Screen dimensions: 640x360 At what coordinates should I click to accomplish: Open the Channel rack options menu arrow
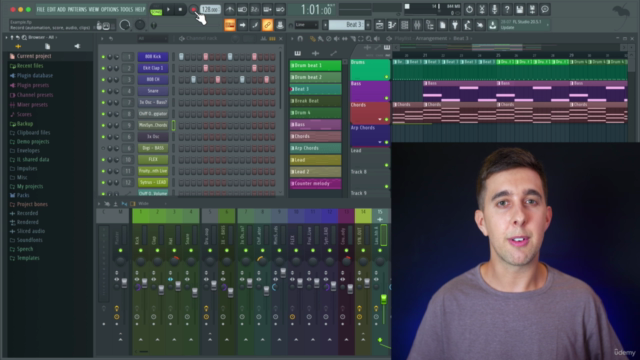(102, 39)
